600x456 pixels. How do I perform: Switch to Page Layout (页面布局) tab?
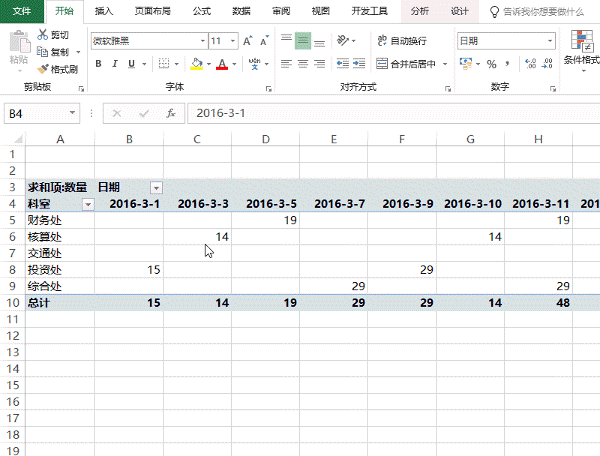152,11
